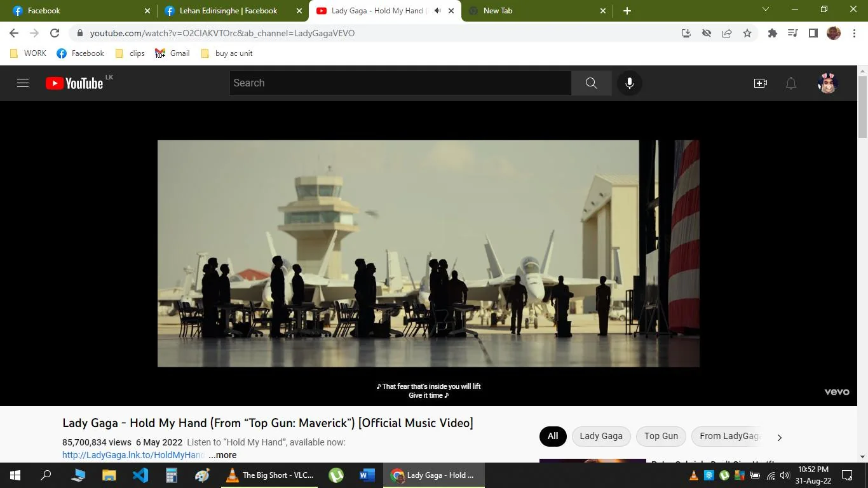
Task: Open the Facebook bookmark
Action: point(81,53)
